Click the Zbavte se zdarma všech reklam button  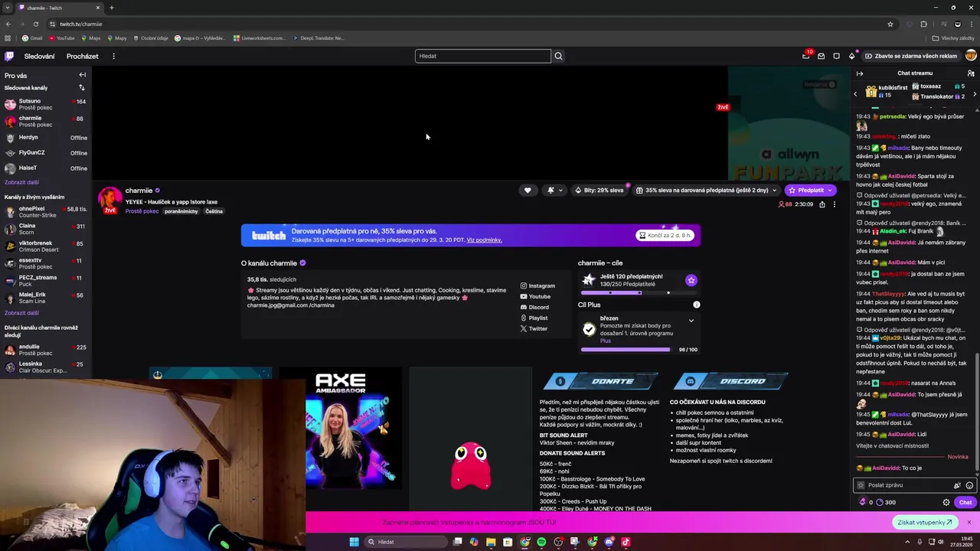(x=910, y=56)
